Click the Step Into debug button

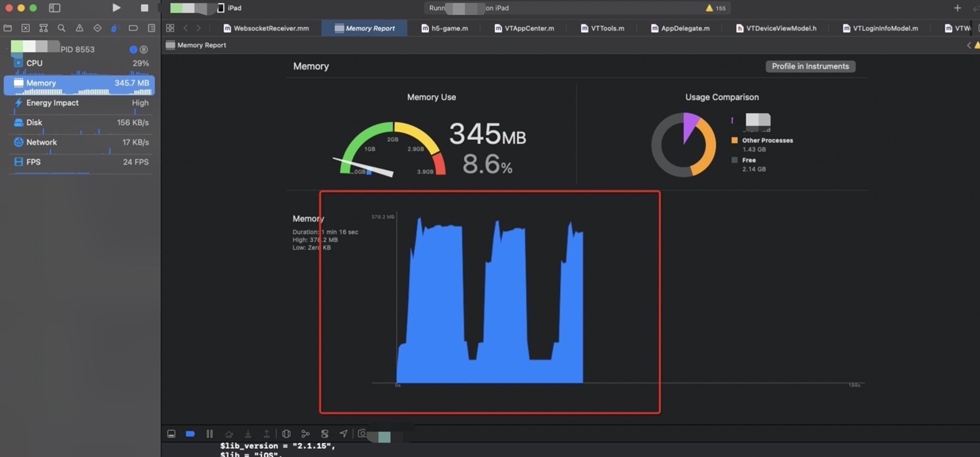click(x=248, y=434)
